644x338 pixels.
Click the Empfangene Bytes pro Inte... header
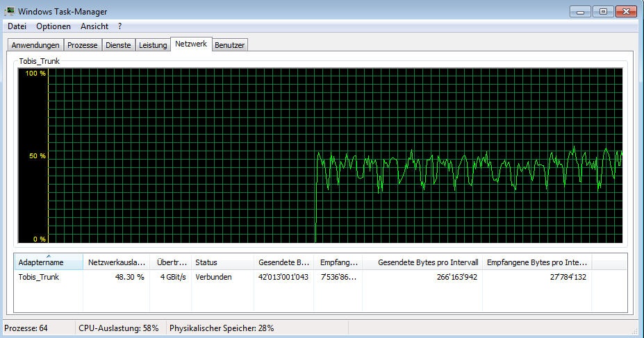(x=536, y=263)
